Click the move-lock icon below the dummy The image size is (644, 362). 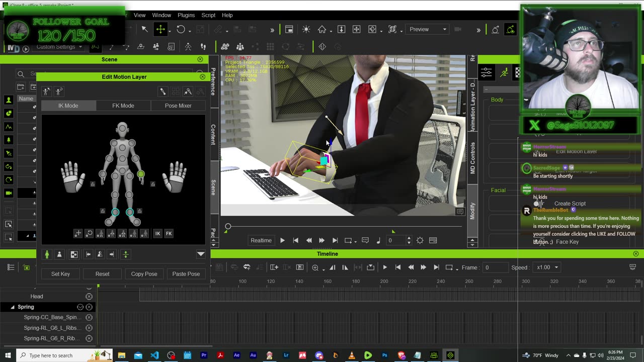coord(78,233)
